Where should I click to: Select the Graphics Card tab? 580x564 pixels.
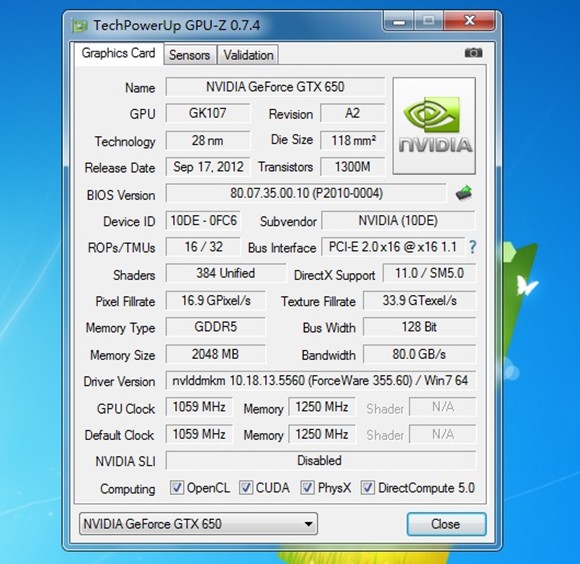tap(118, 53)
